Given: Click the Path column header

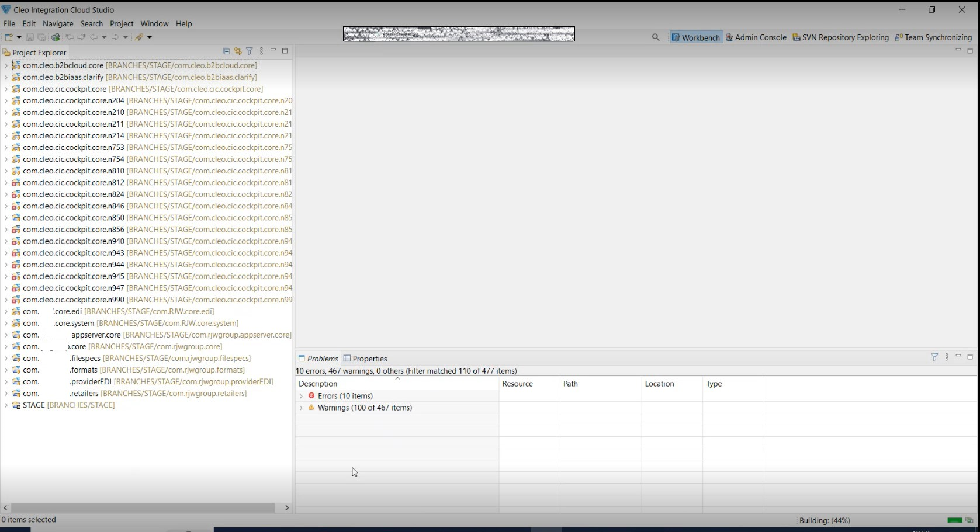Looking at the screenshot, I should 601,384.
